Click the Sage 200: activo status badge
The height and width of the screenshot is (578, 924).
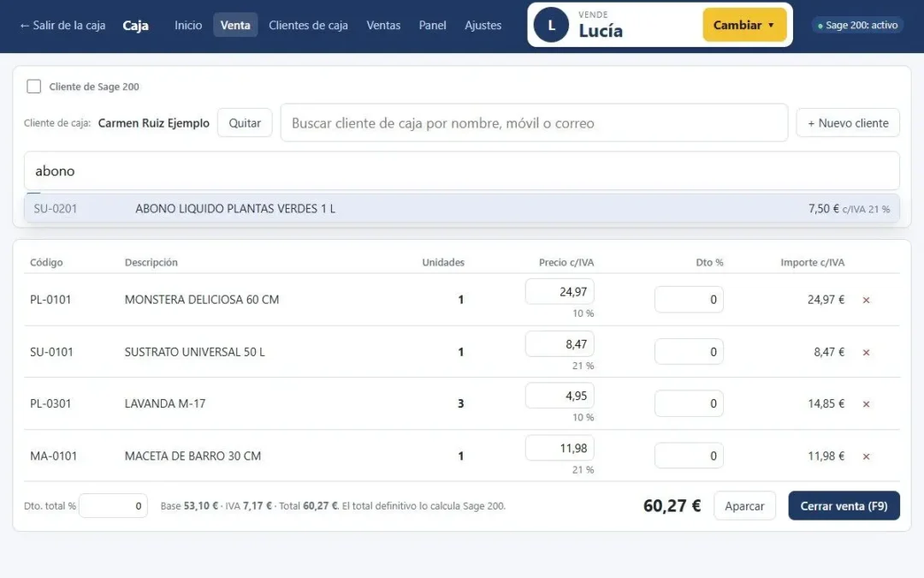click(857, 26)
